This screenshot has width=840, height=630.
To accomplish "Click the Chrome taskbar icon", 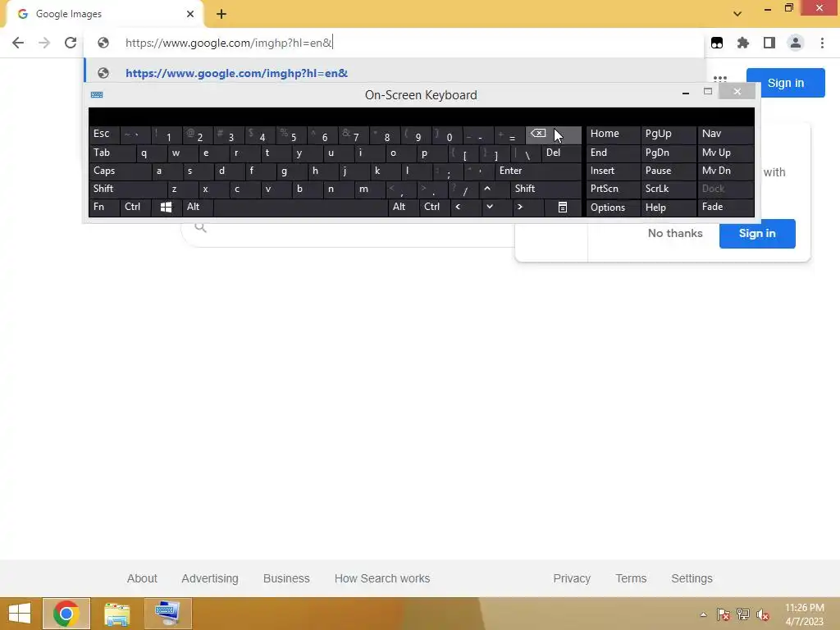I will 66,614.
